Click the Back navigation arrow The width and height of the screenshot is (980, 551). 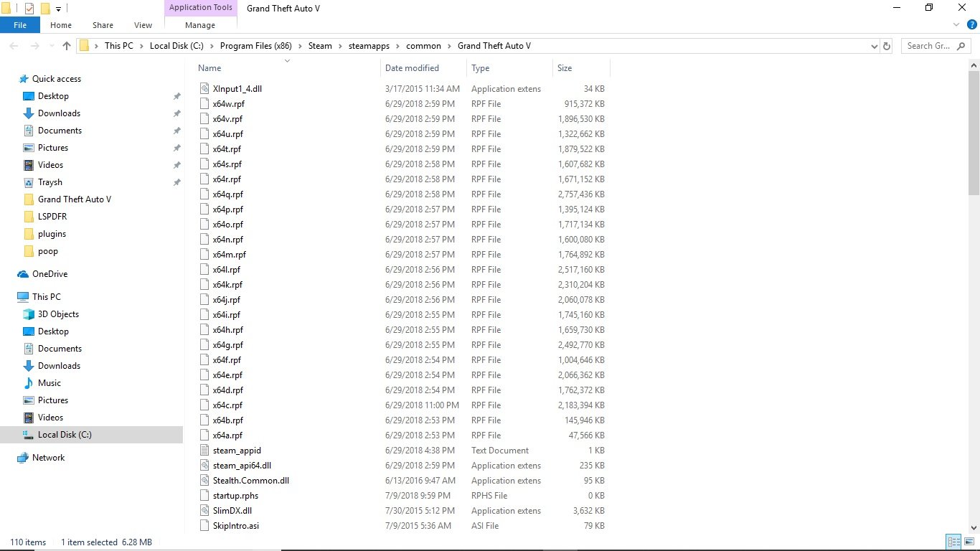(x=14, y=46)
